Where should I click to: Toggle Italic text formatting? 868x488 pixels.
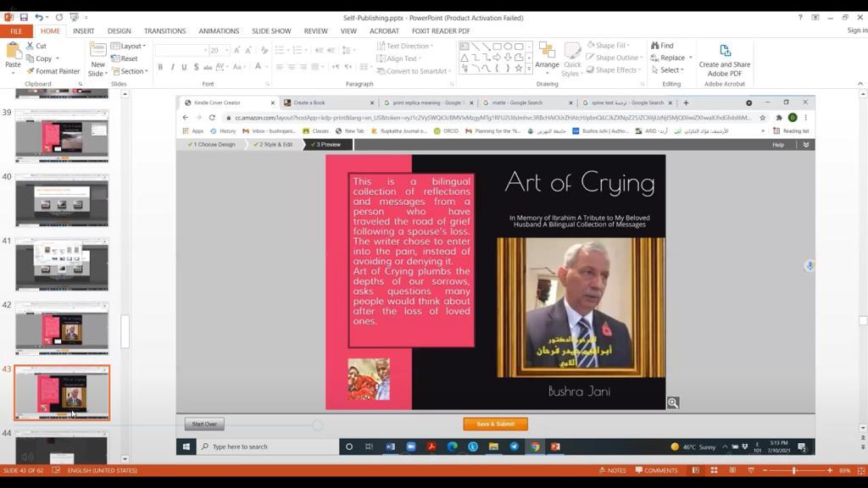point(172,67)
